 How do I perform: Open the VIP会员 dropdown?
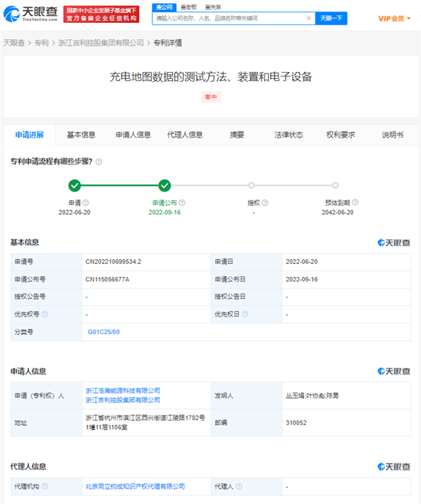click(394, 18)
